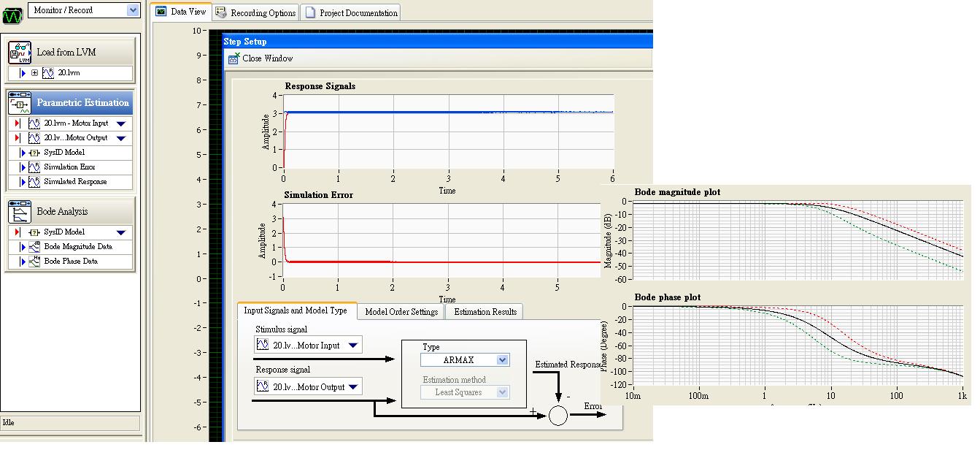Click the Parametric Estimation step icon

pos(20,103)
